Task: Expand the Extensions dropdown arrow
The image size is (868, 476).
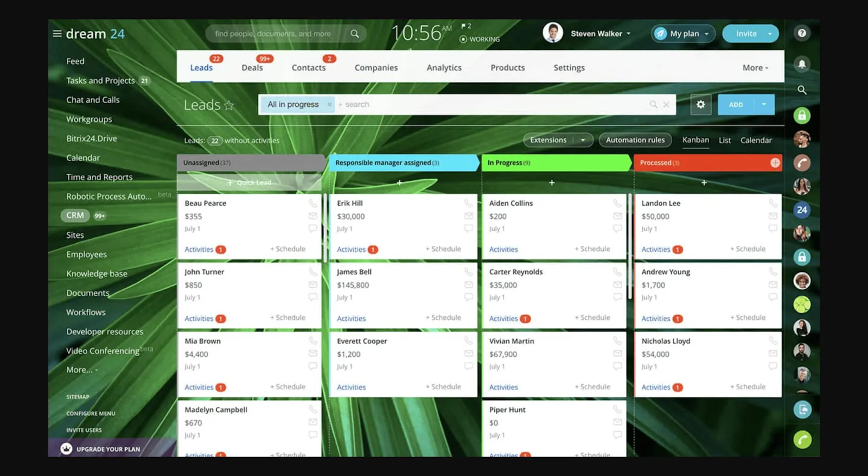Action: tap(583, 140)
